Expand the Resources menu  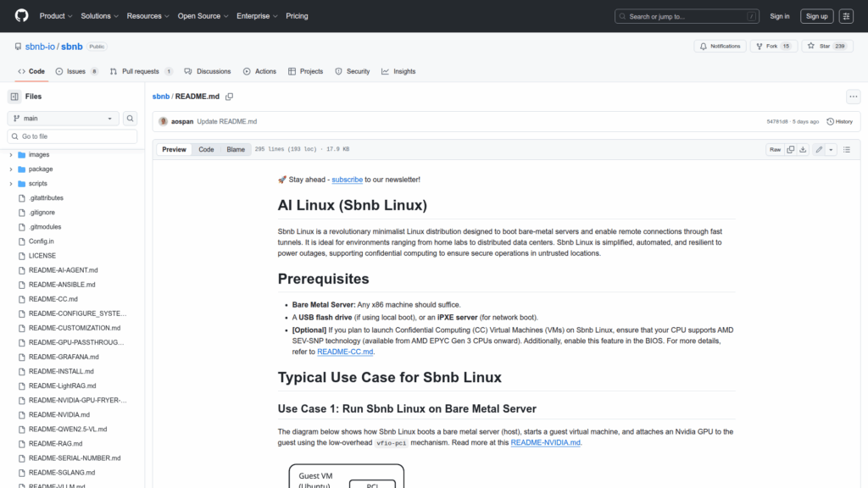coord(147,16)
